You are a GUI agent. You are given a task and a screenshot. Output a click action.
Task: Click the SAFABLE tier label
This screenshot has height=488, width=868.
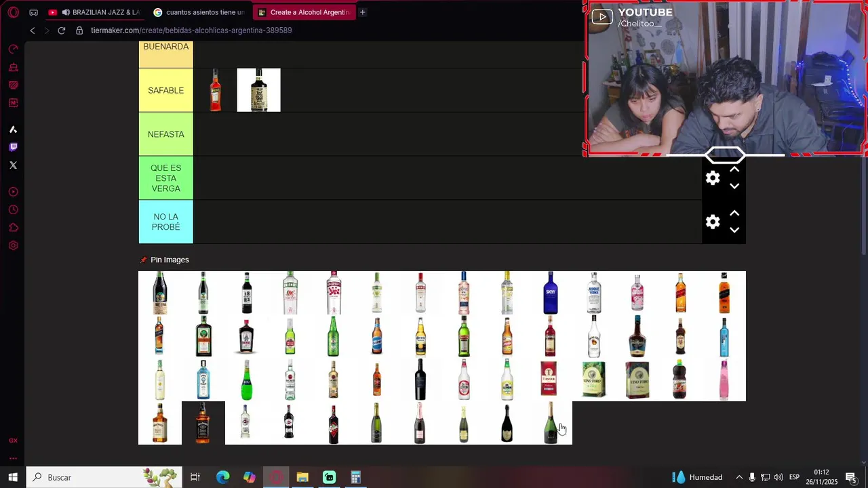coord(166,90)
